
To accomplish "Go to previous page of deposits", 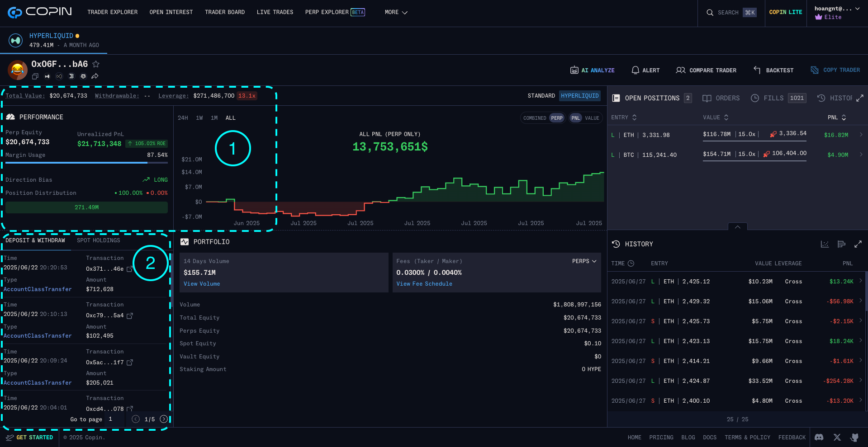I will (x=136, y=419).
